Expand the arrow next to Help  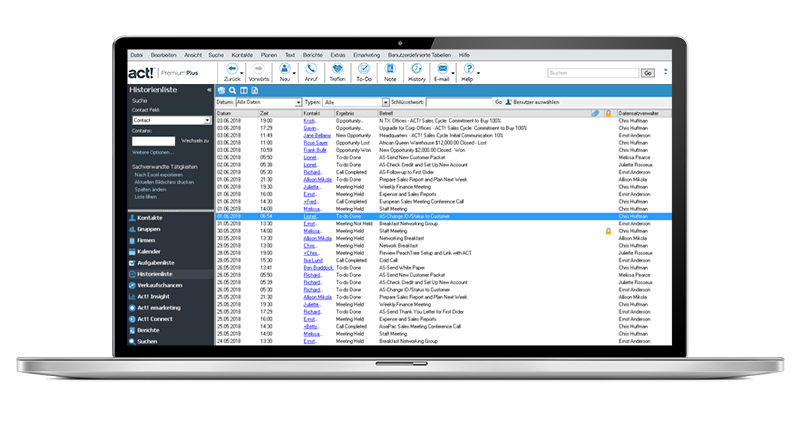(478, 73)
